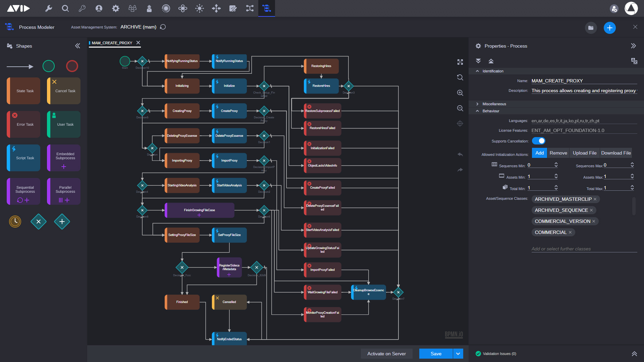Refresh the ARCHIVE asset management system
This screenshot has width=644, height=362.
coord(163,27)
